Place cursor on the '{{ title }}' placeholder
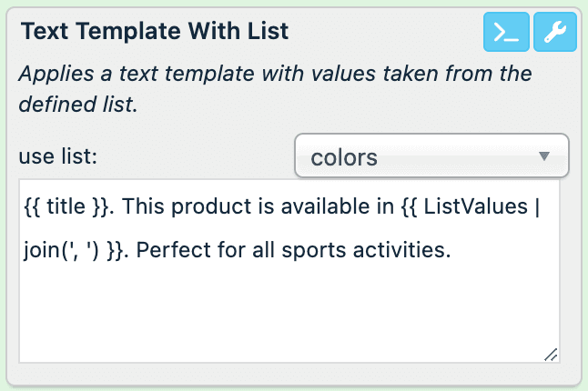588x391 pixels. 66,206
